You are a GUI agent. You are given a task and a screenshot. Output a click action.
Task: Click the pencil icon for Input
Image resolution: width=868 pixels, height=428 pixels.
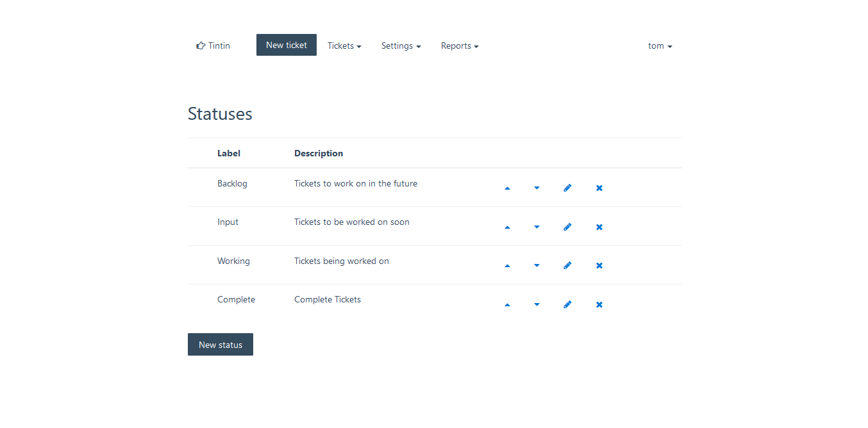(567, 227)
